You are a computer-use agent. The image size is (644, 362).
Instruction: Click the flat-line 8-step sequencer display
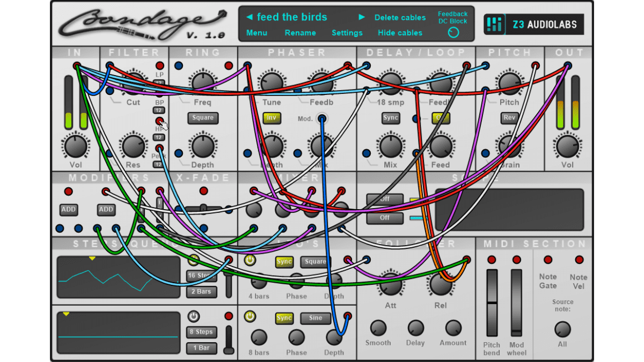(x=118, y=333)
